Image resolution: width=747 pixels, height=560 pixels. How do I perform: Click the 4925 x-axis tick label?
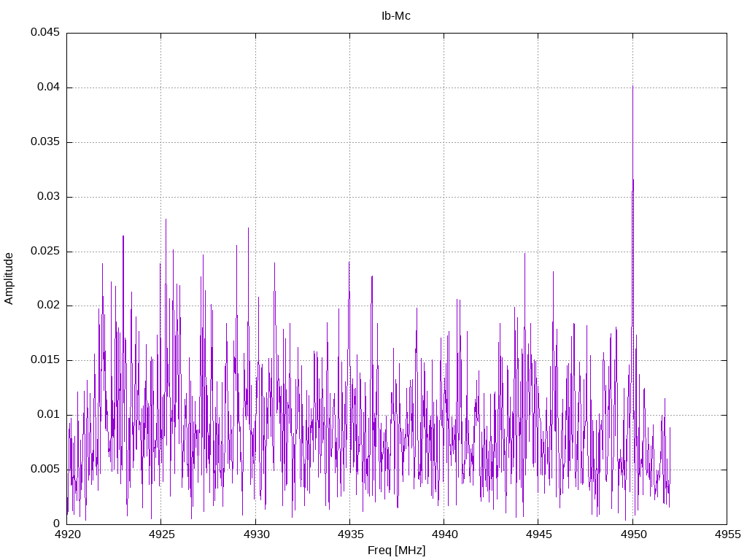point(161,534)
